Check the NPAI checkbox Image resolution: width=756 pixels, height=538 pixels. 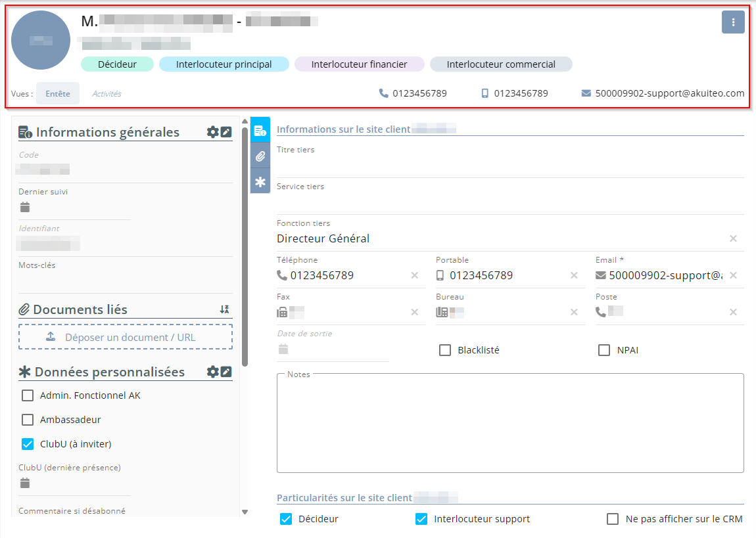pyautogui.click(x=604, y=350)
